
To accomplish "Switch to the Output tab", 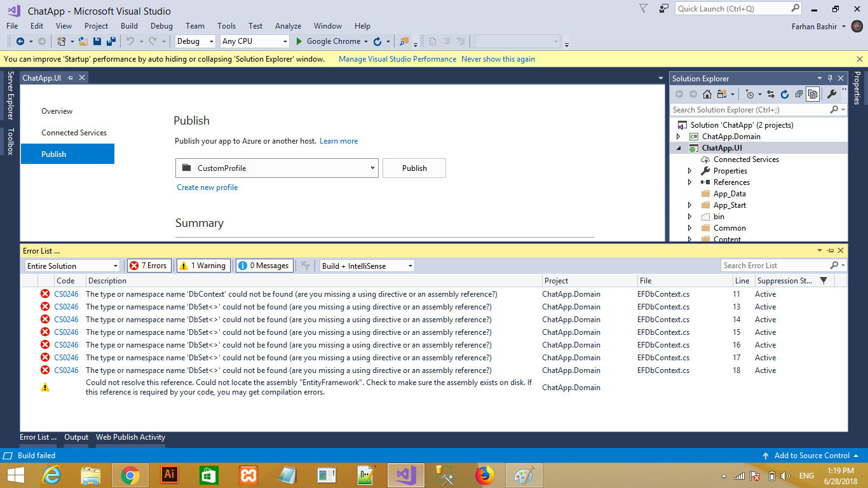I will coord(76,437).
